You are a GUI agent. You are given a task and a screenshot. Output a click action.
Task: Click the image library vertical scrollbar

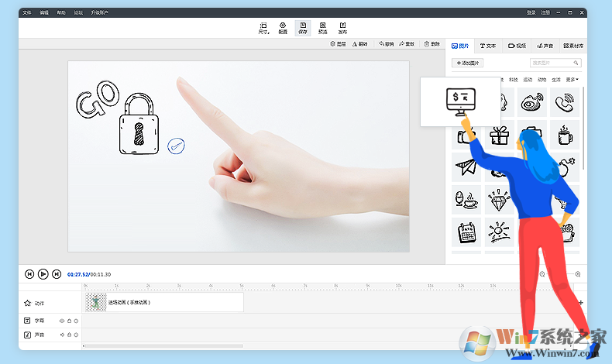click(x=583, y=129)
